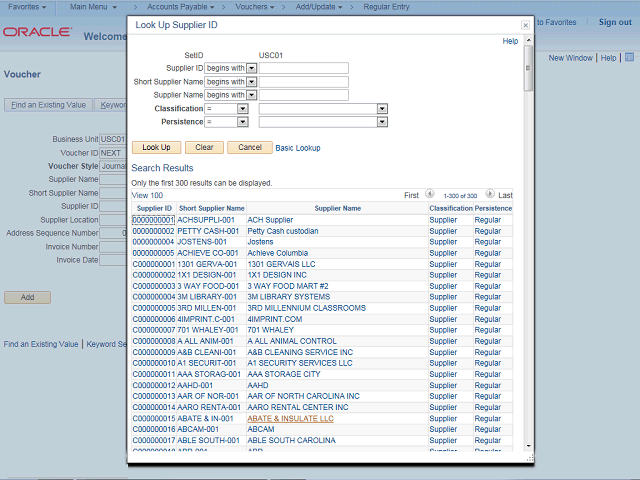Click the previous results arrow icon
640x480 pixels.
pos(430,195)
